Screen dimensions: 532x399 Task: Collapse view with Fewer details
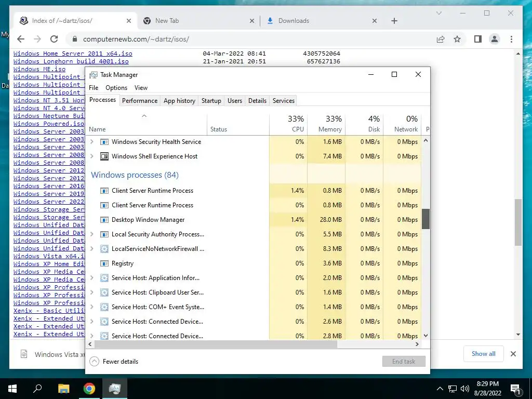114,362
